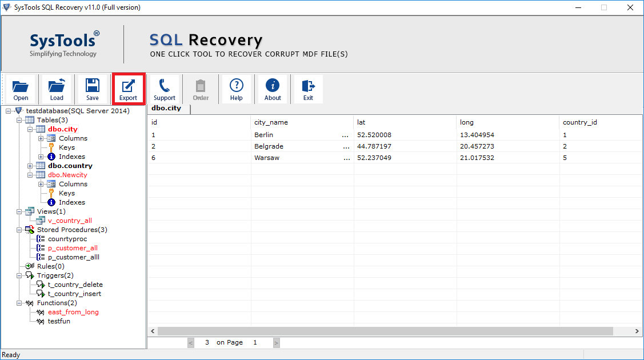The width and height of the screenshot is (644, 360).
Task: Click the lat value 52.237049
Action: 374,158
